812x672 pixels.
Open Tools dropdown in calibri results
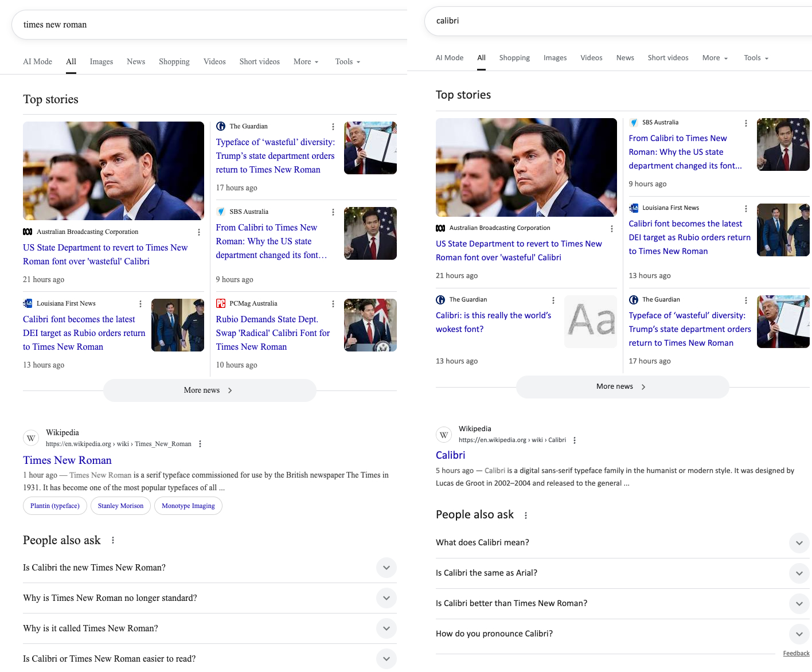coord(756,58)
